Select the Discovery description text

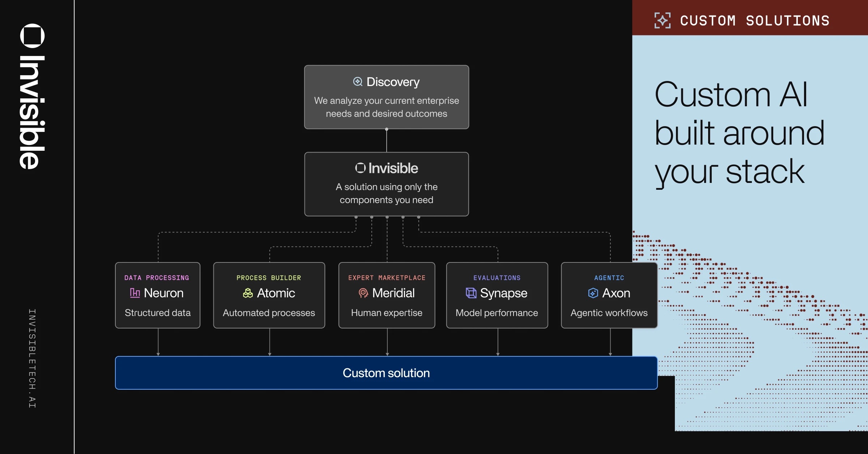click(386, 107)
